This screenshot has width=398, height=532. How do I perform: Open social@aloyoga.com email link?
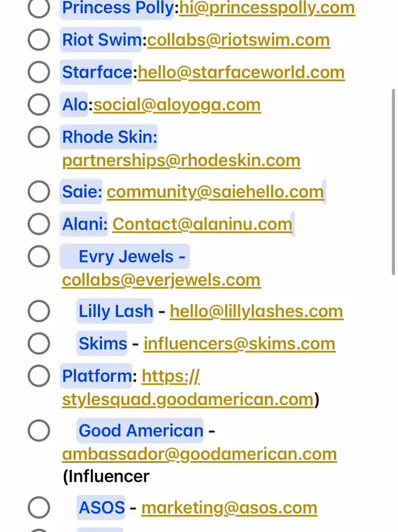click(x=177, y=104)
